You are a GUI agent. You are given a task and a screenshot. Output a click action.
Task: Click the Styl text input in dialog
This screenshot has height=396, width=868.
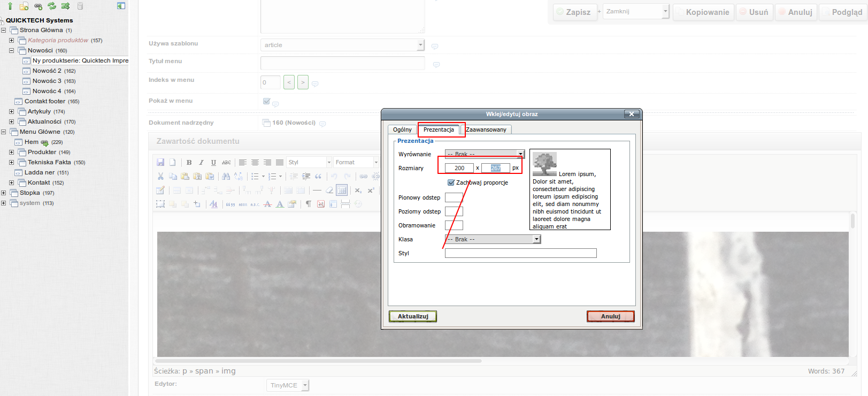pyautogui.click(x=520, y=253)
